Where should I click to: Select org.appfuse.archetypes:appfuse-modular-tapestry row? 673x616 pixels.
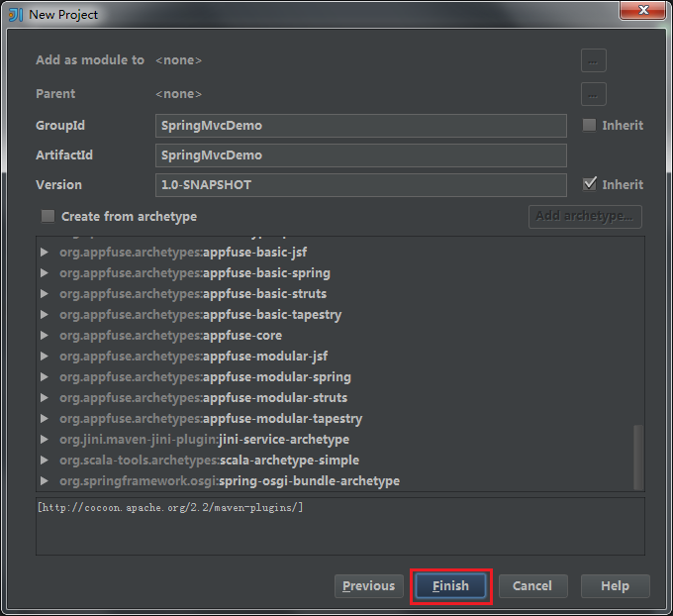pyautogui.click(x=211, y=418)
